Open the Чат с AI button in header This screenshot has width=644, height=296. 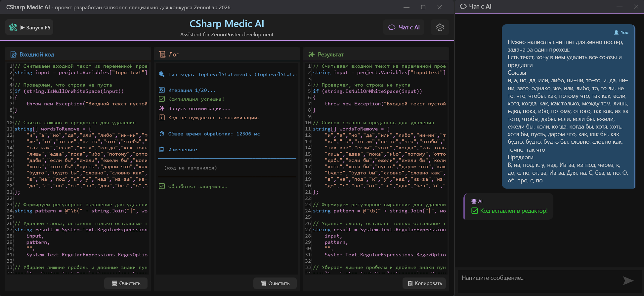pos(404,27)
